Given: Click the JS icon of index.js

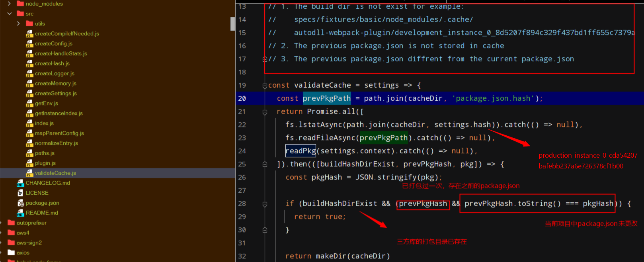Looking at the screenshot, I should [29, 123].
